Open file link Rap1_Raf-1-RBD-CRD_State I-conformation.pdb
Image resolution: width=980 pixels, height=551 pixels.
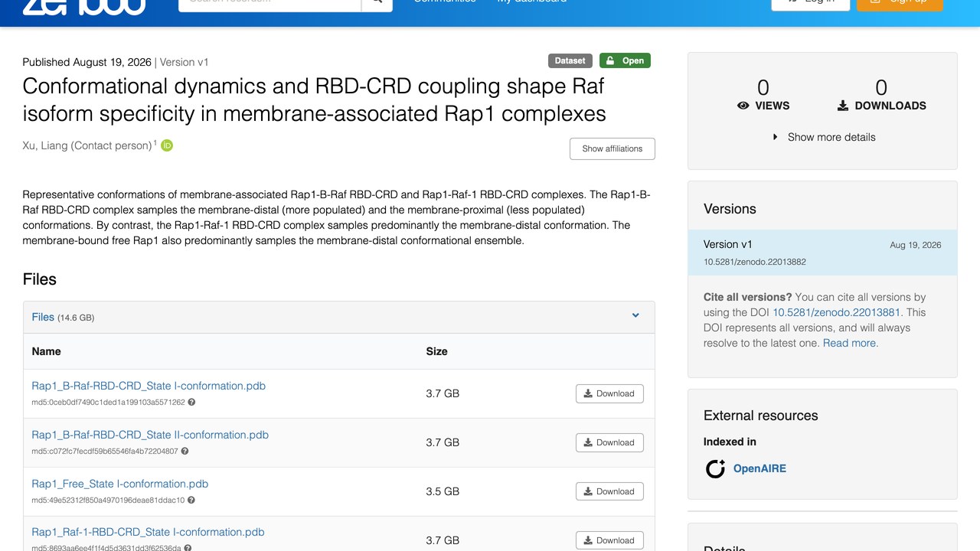click(148, 532)
